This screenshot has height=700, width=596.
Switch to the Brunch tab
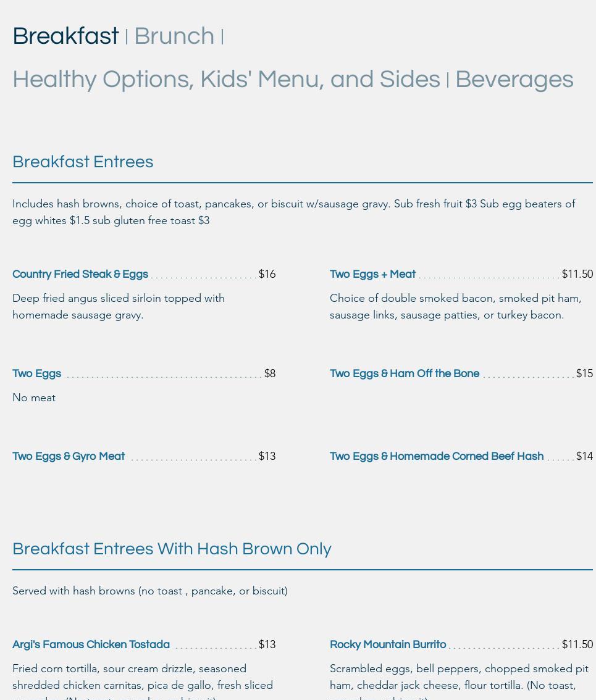click(174, 36)
